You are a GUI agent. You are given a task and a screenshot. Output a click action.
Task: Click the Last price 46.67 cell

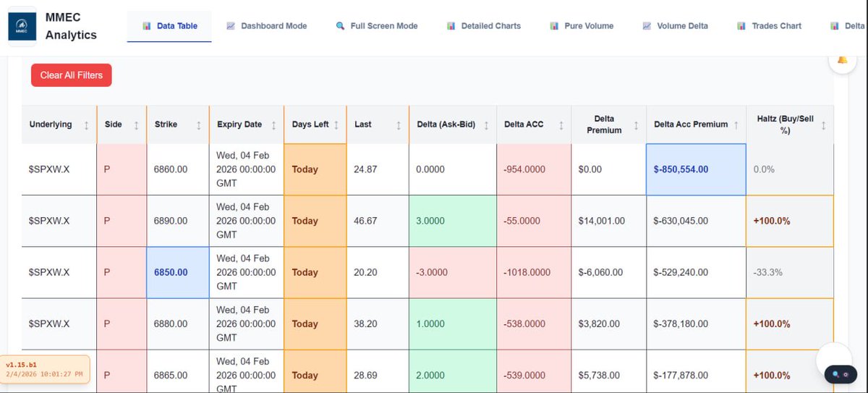378,221
